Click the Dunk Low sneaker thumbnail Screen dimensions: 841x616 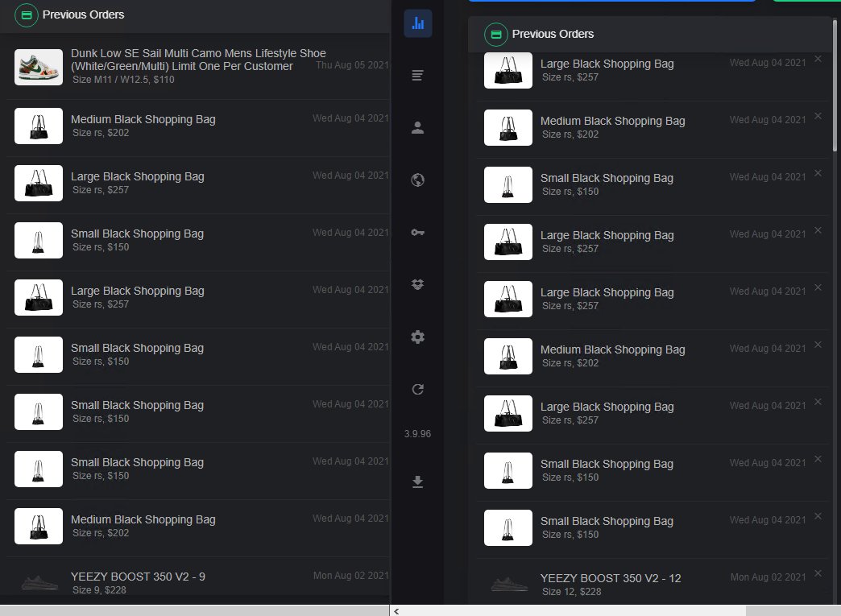tap(39, 67)
